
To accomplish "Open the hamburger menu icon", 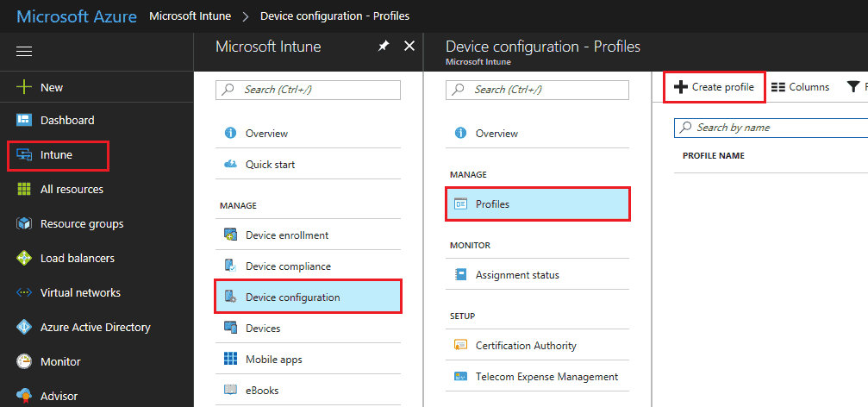I will click(x=24, y=52).
